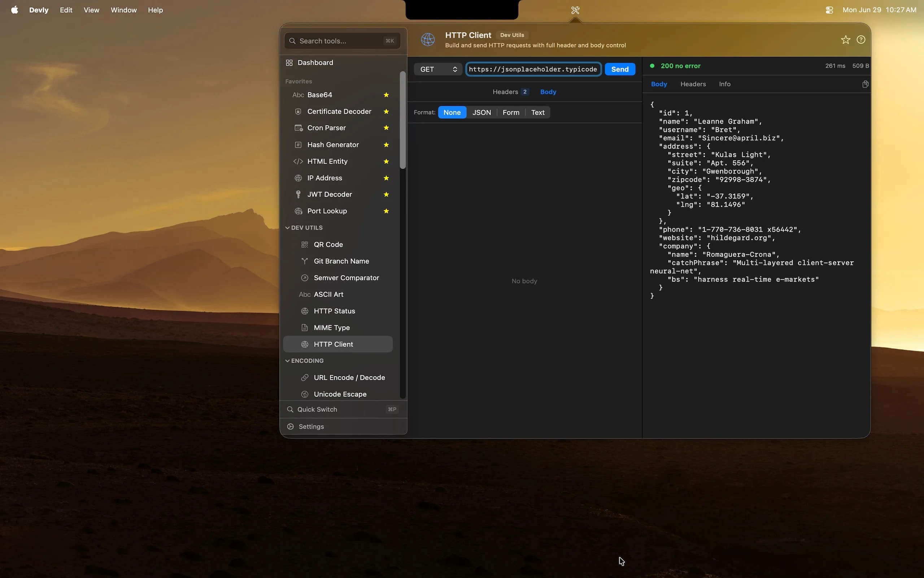Toggle the IP Address favorite star
The image size is (924, 578).
click(386, 178)
